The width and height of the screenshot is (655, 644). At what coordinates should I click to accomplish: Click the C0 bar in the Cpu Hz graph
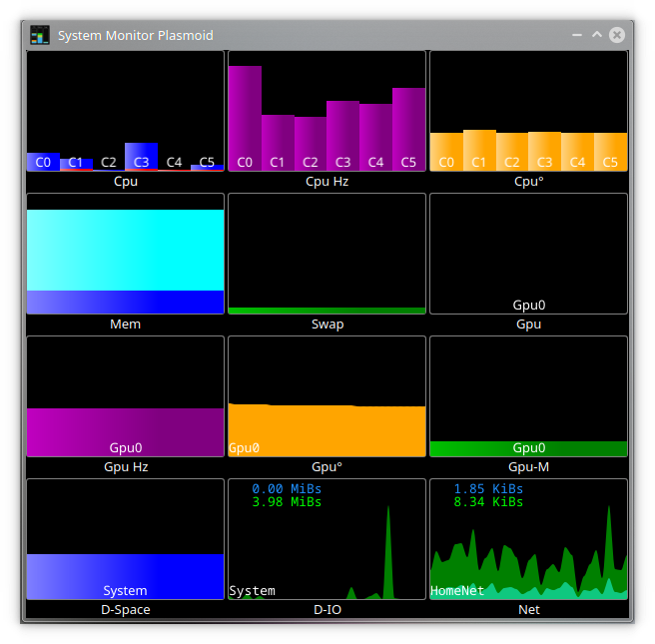(x=245, y=118)
